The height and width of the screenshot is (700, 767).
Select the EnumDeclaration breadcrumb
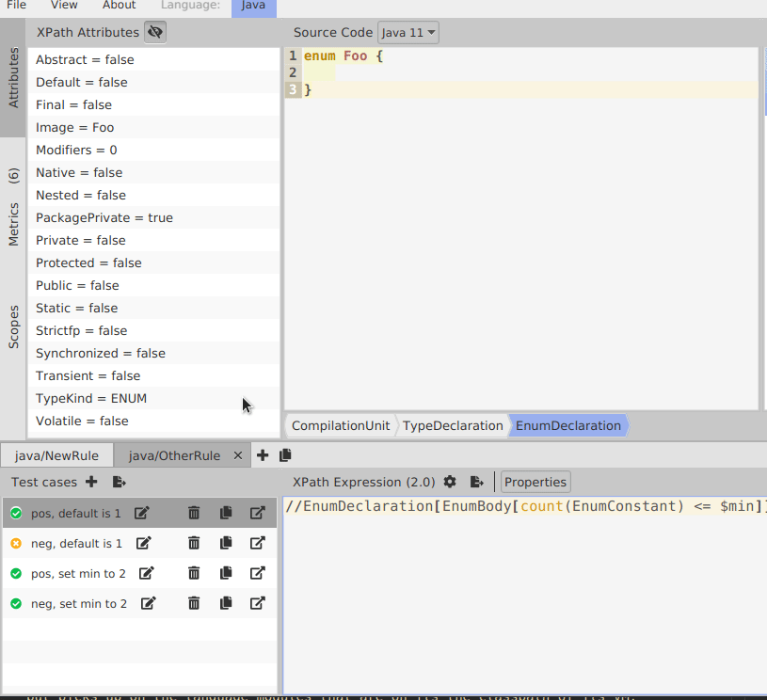tap(568, 425)
